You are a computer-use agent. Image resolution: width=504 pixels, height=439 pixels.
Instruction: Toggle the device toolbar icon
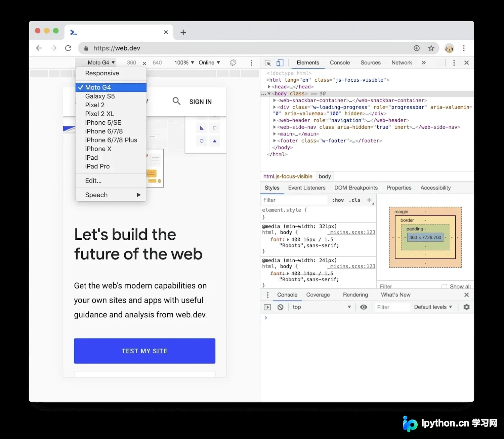tap(280, 63)
